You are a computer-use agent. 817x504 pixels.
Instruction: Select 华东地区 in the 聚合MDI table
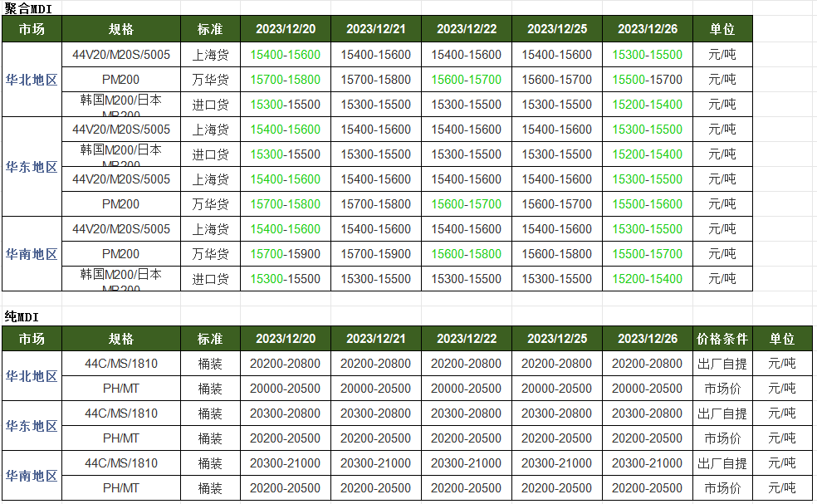(32, 167)
